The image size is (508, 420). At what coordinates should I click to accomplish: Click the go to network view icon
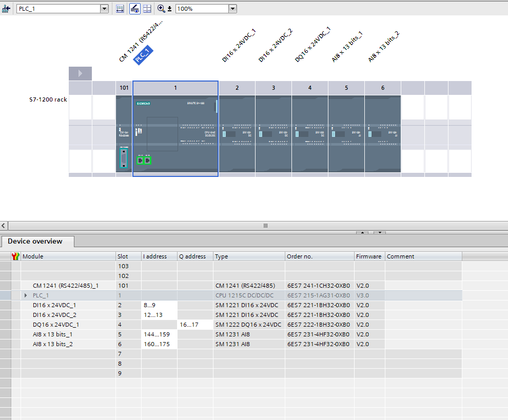[x=6, y=9]
